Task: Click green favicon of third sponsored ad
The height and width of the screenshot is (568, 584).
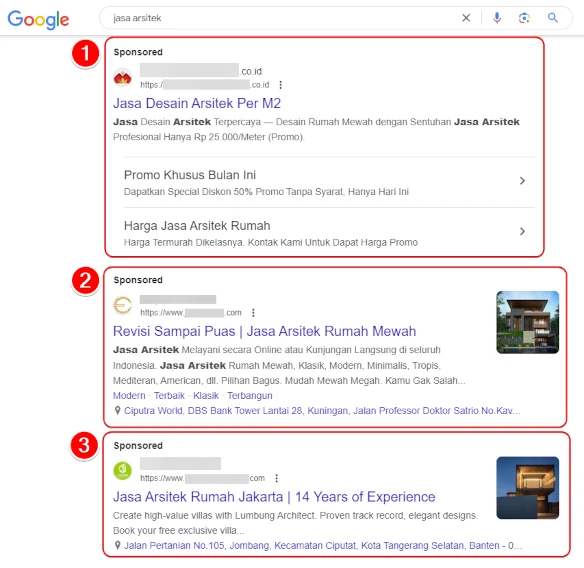Action: 123,471
